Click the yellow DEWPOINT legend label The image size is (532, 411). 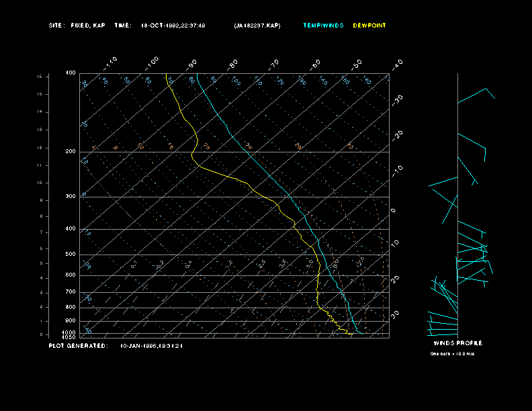pos(369,26)
